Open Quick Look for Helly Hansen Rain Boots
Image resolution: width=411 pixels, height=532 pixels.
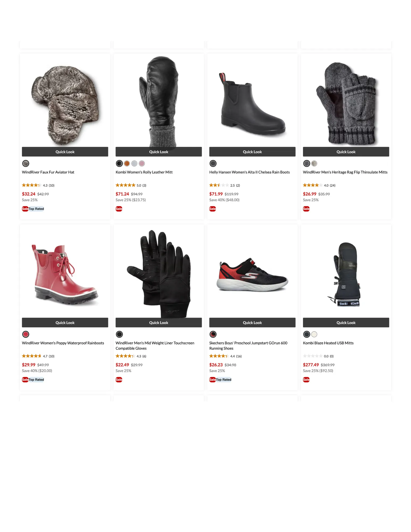click(x=252, y=152)
